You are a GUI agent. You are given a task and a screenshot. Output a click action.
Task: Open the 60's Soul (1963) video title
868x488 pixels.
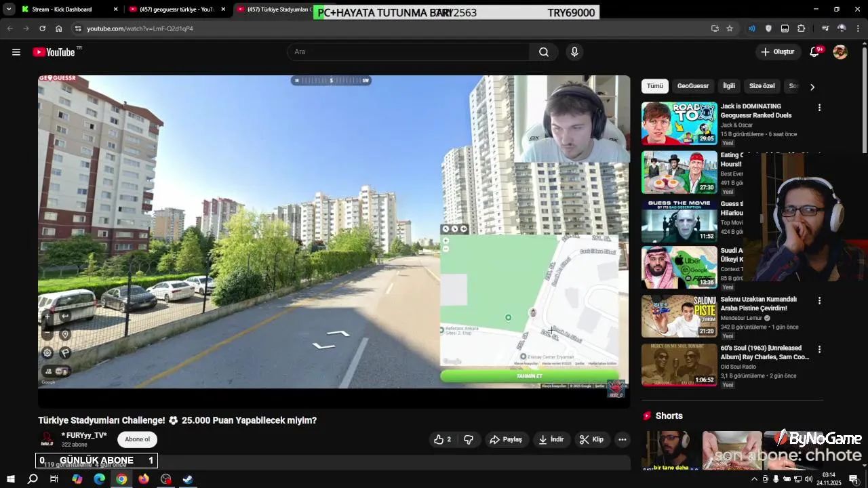tap(764, 352)
